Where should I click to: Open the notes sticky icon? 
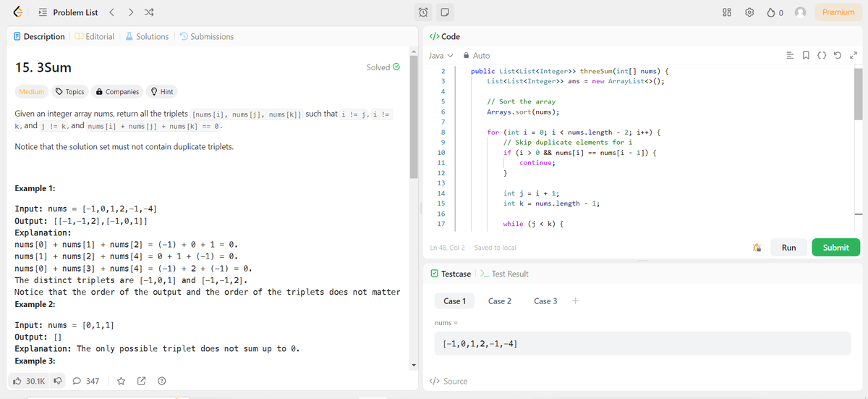click(446, 12)
